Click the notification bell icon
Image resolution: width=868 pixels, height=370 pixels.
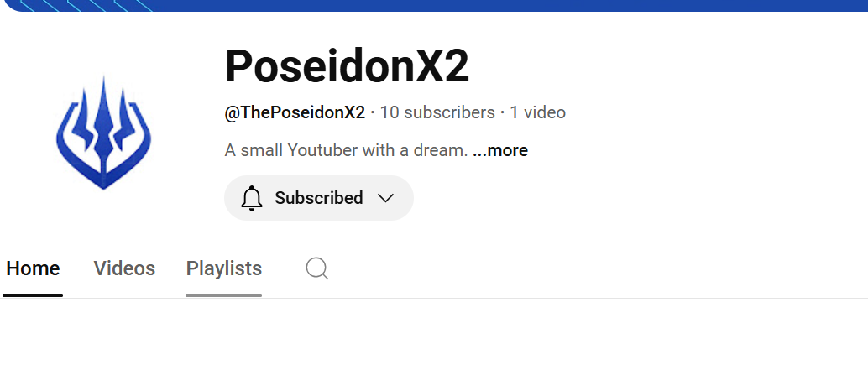[x=251, y=198]
